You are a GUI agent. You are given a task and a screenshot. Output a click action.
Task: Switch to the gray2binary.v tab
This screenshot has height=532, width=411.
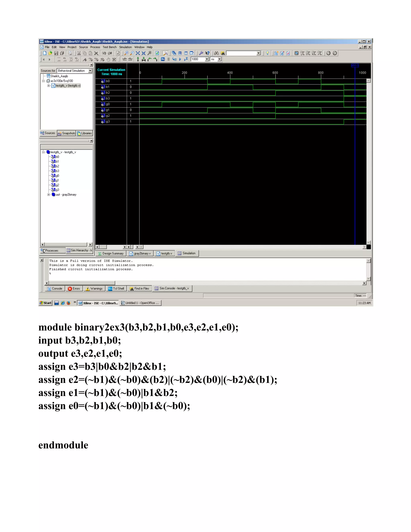[140, 253]
